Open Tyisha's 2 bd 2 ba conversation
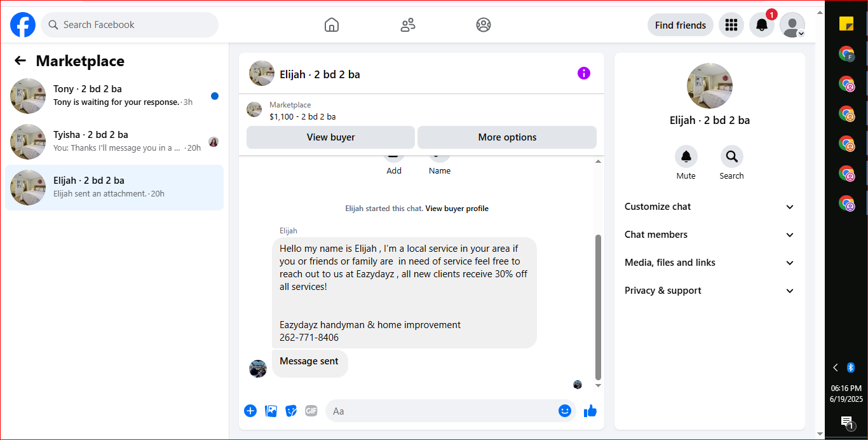The image size is (868, 440). click(x=114, y=142)
